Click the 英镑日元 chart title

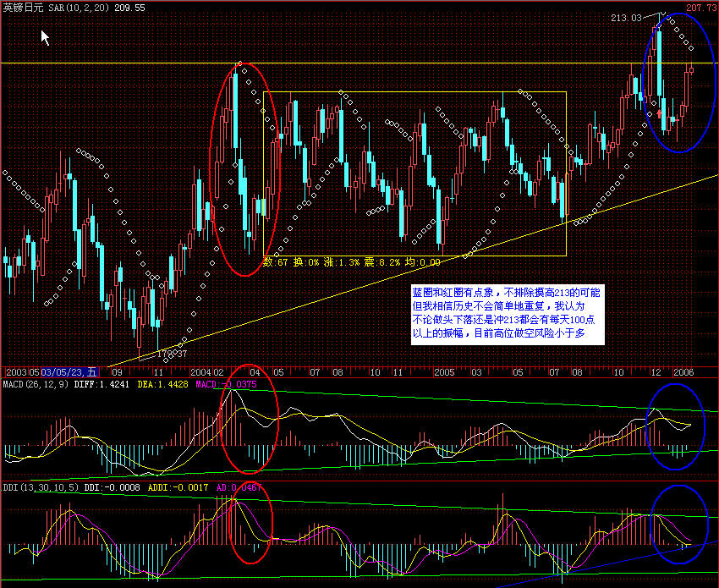pyautogui.click(x=24, y=8)
